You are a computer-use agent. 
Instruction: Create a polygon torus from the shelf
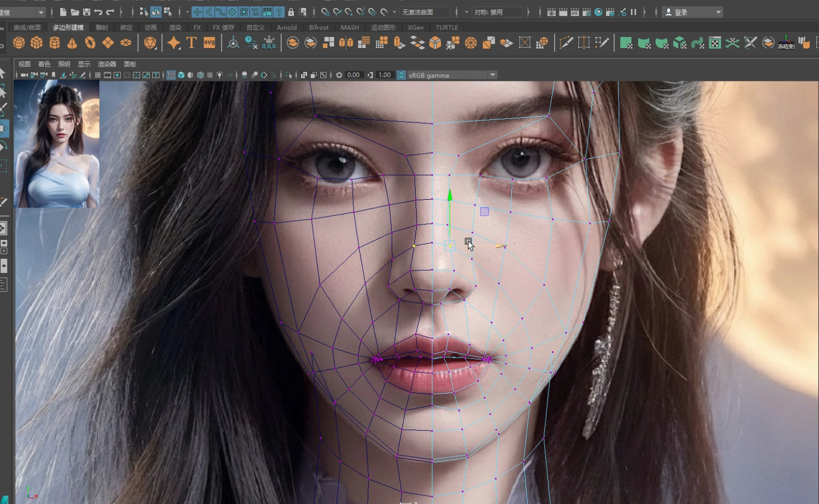coord(90,43)
